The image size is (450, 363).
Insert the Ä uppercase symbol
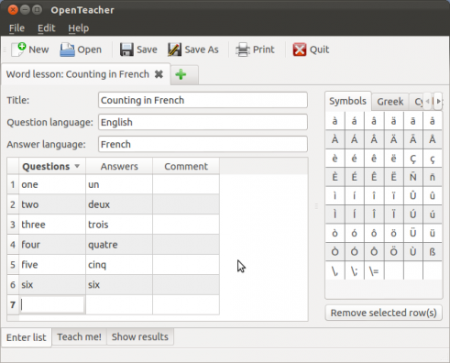coord(393,140)
